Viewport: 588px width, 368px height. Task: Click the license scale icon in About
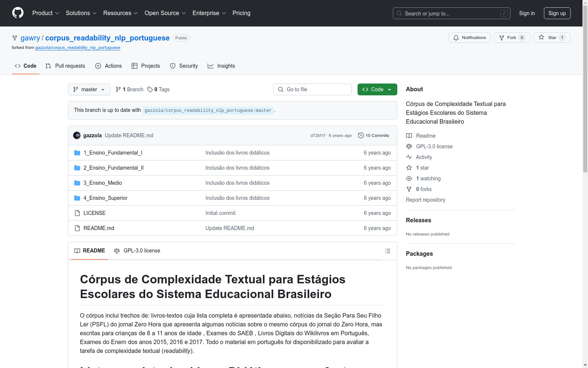(409, 146)
